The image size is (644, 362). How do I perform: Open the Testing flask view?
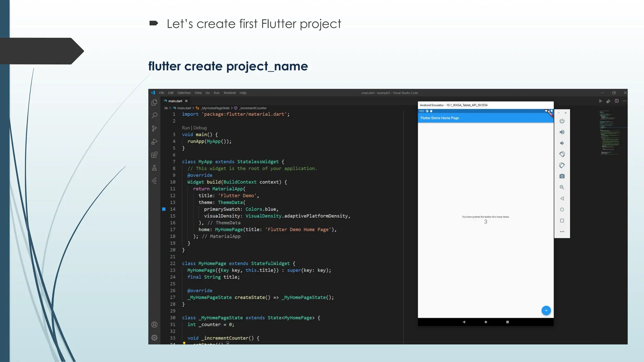point(154,168)
